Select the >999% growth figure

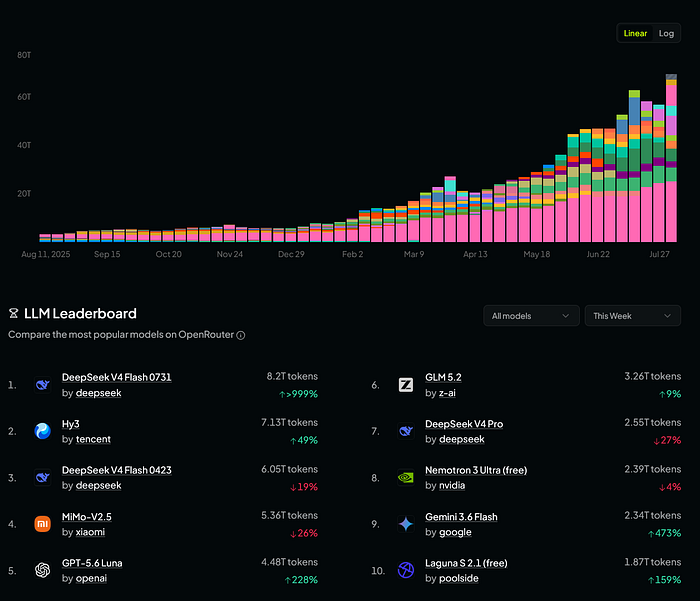click(298, 394)
